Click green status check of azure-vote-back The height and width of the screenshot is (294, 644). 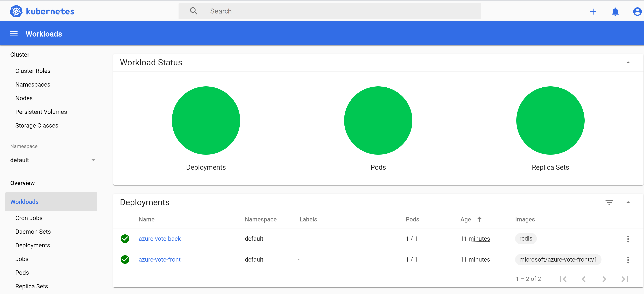point(125,239)
